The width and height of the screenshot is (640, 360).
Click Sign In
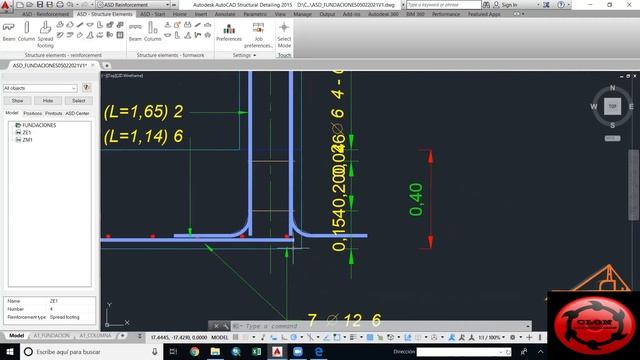click(x=509, y=5)
